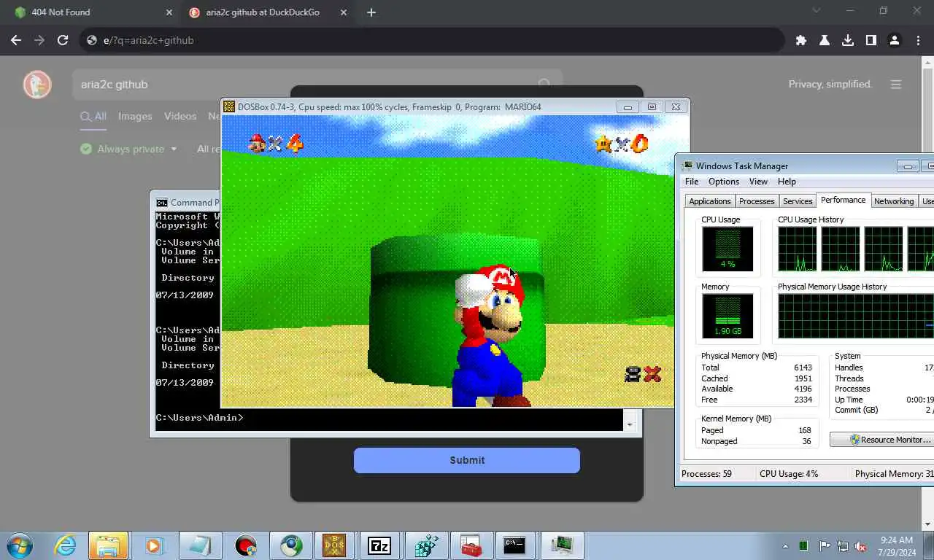The height and width of the screenshot is (560, 934).
Task: Open the Task Manager File menu
Action: (692, 182)
